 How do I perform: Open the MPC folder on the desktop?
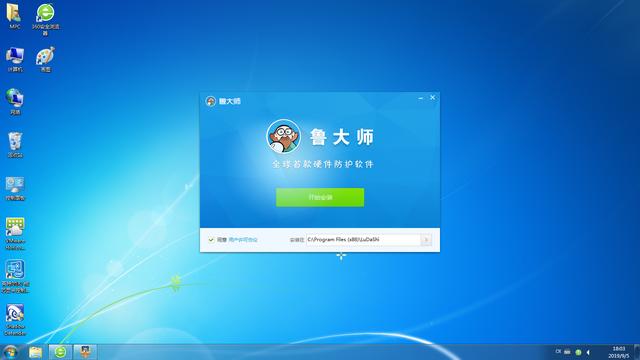click(14, 16)
